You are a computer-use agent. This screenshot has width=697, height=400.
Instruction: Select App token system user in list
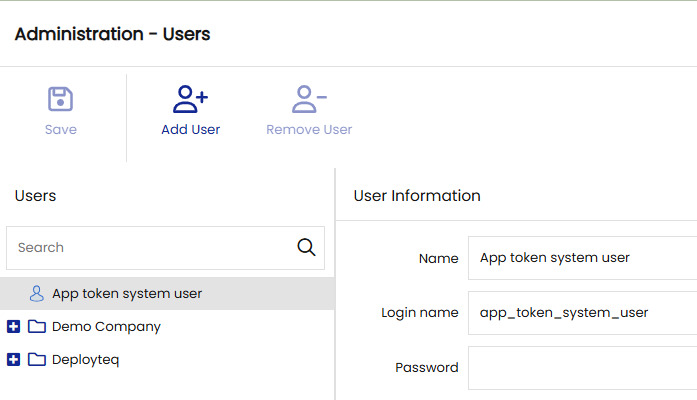pos(167,294)
